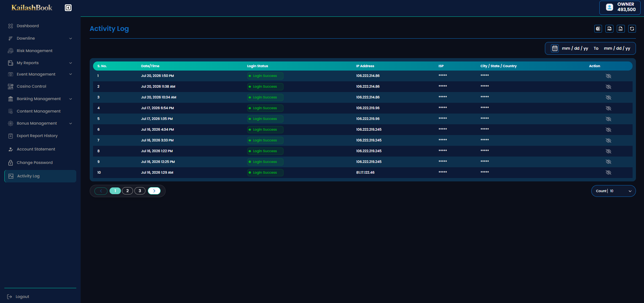The image size is (644, 303).
Task: Click the Jul 16, 2026 12:25 PM entry
Action: pyautogui.click(x=158, y=162)
